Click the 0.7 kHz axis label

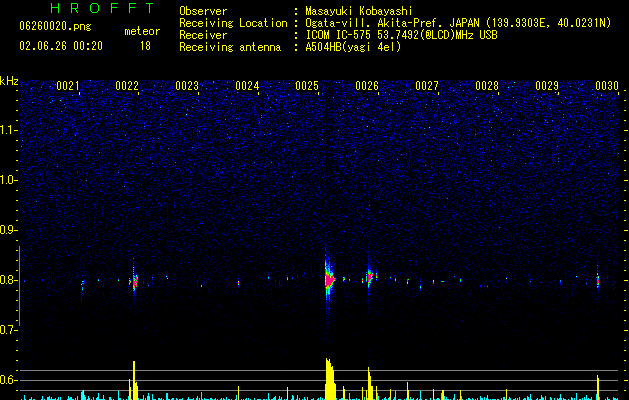pyautogui.click(x=9, y=330)
